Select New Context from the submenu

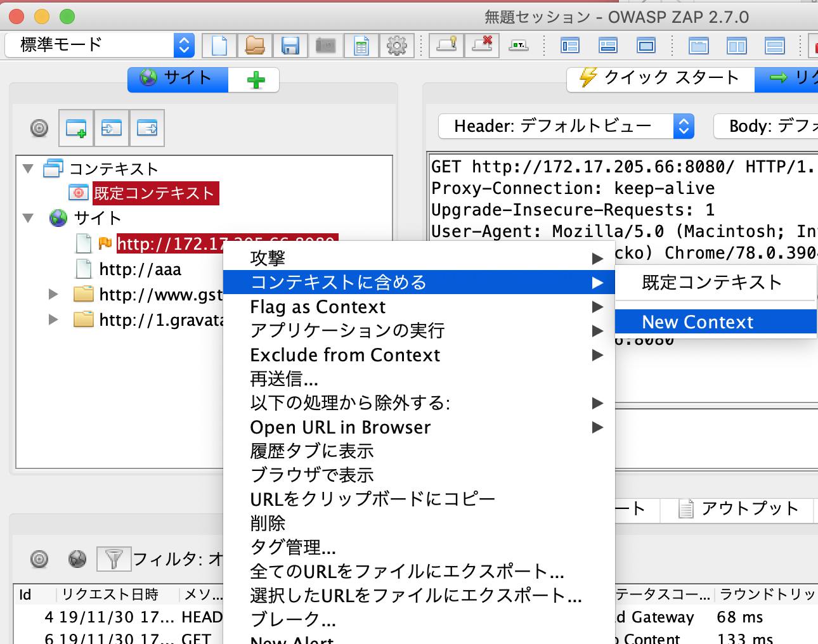698,321
